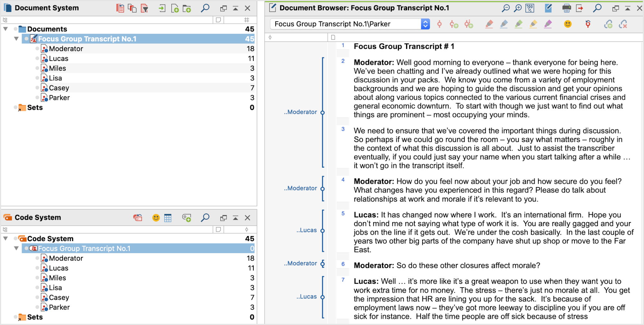
Task: Create a new code in Code System
Action: pos(187,218)
